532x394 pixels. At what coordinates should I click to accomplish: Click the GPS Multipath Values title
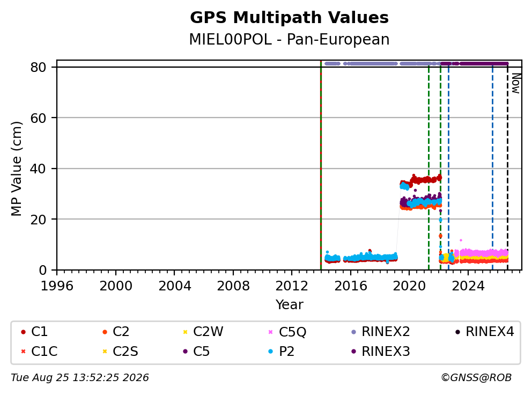click(x=289, y=18)
